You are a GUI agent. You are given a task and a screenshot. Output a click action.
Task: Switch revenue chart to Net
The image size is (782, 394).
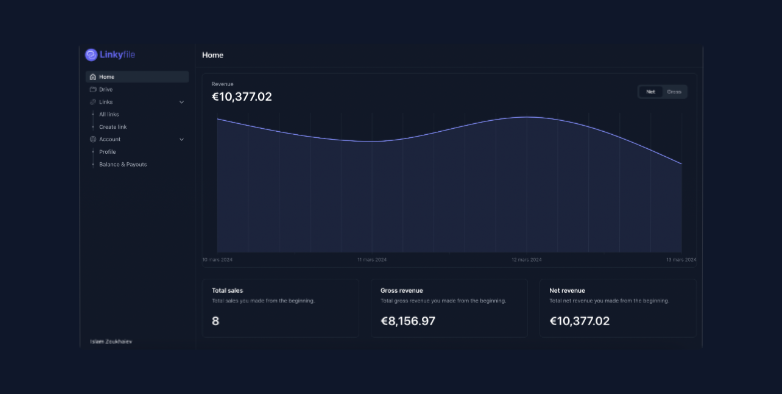651,92
